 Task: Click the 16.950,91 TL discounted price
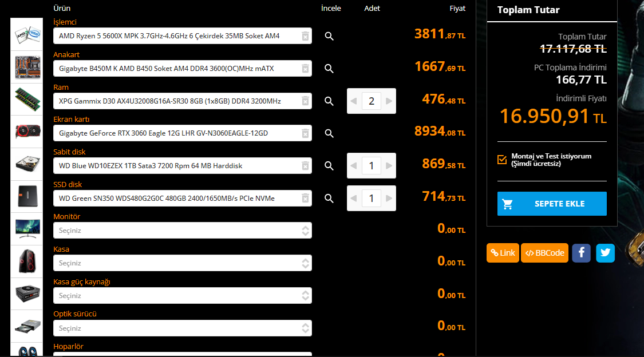[x=553, y=116]
